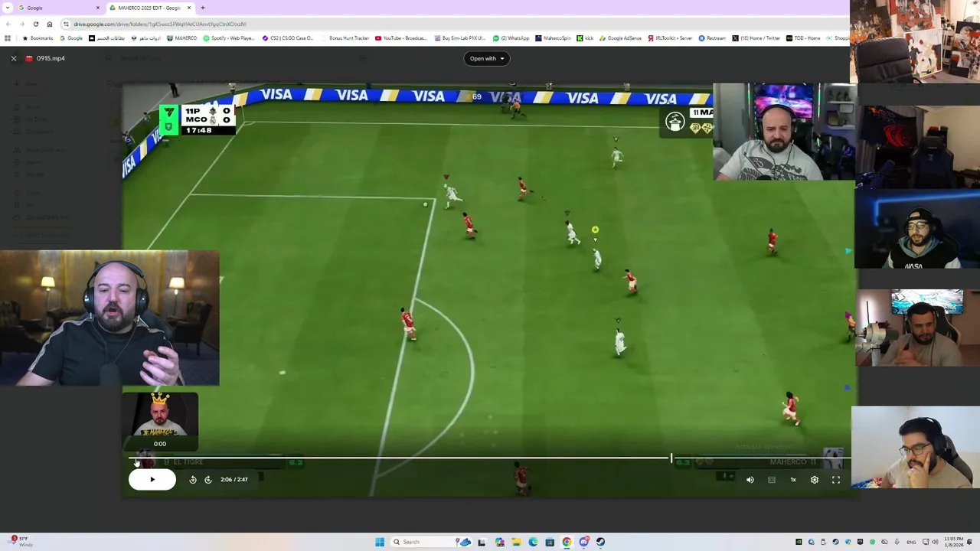
Task: Change the 1x playback speed
Action: (793, 480)
